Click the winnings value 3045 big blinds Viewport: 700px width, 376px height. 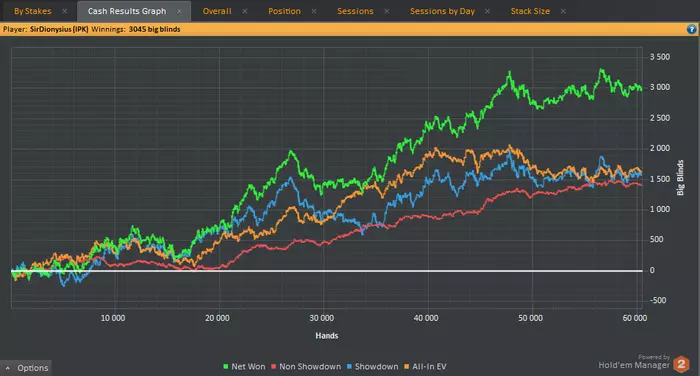(154, 29)
